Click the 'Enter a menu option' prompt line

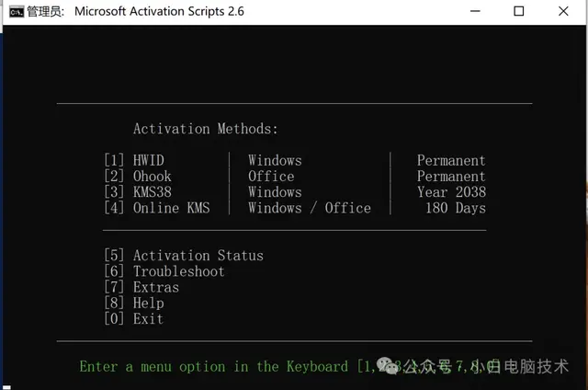pyautogui.click(x=213, y=366)
